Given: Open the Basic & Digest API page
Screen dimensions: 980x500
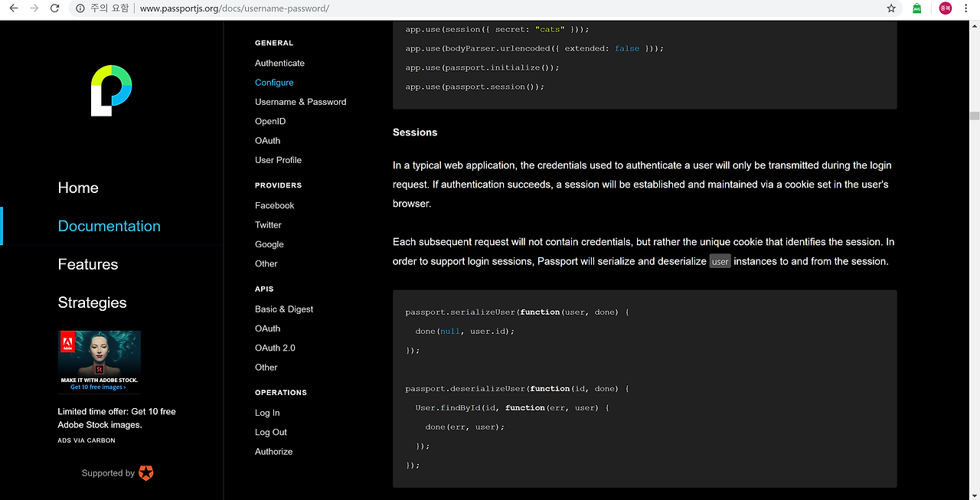Looking at the screenshot, I should [284, 309].
